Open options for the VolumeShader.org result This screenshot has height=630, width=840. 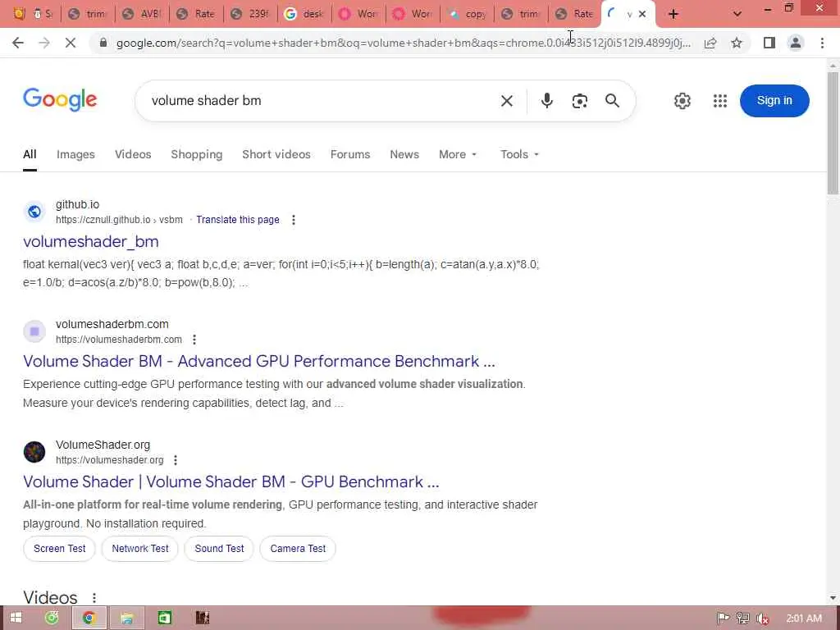(x=176, y=459)
